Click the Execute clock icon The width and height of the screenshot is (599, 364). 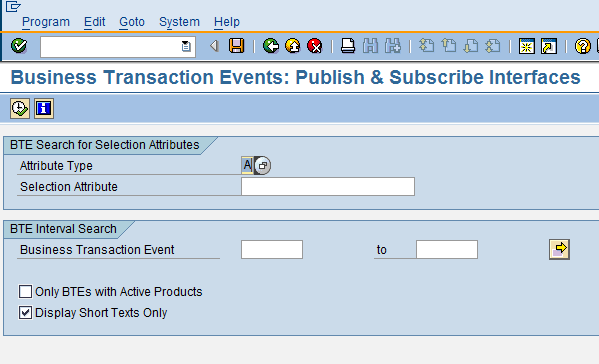[x=20, y=108]
